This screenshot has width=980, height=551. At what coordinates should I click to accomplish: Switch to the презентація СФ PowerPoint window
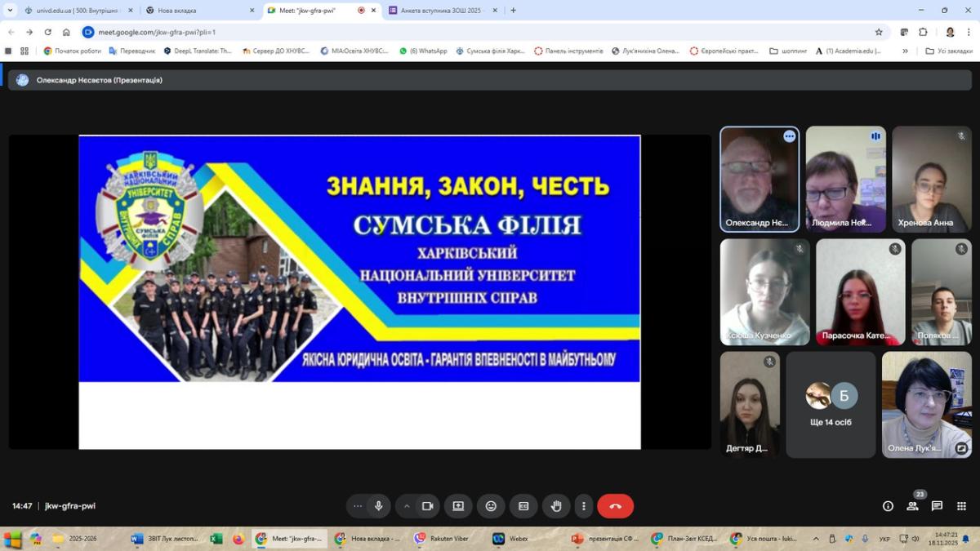[605, 539]
